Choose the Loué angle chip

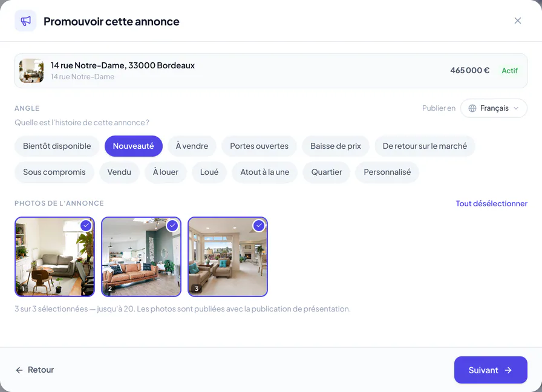coord(209,172)
